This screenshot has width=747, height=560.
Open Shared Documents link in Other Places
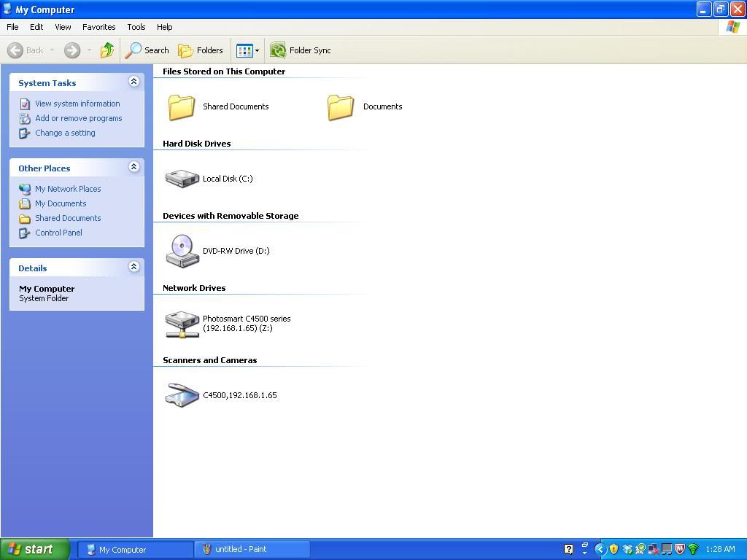(x=68, y=218)
